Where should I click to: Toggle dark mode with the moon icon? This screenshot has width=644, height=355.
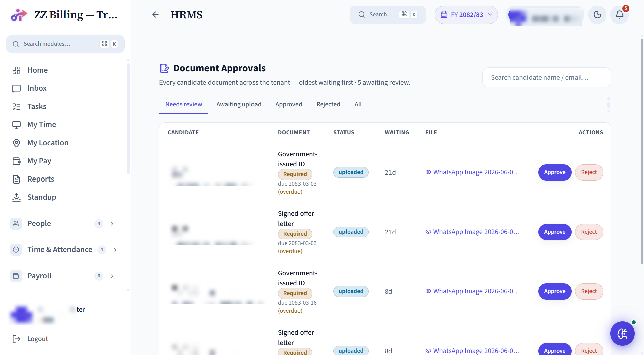click(597, 15)
